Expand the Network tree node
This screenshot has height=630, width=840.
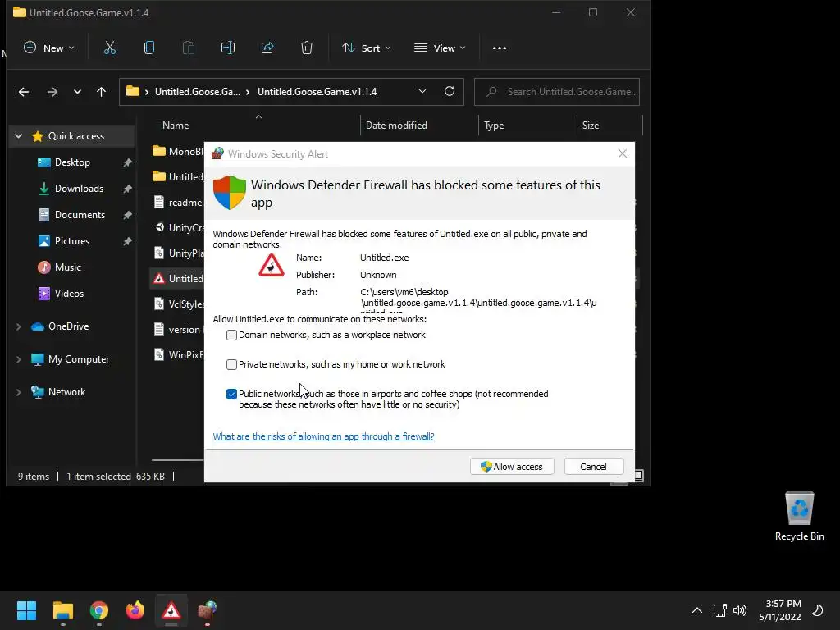click(19, 392)
